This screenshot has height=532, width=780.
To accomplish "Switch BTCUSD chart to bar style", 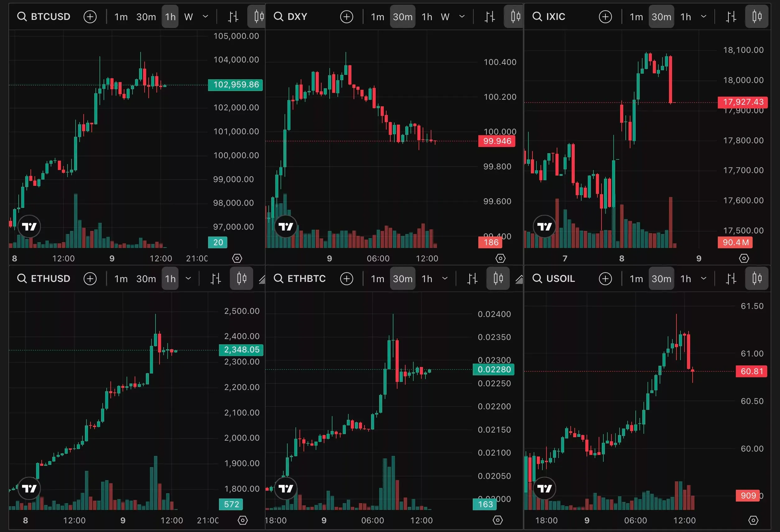I will pos(233,16).
